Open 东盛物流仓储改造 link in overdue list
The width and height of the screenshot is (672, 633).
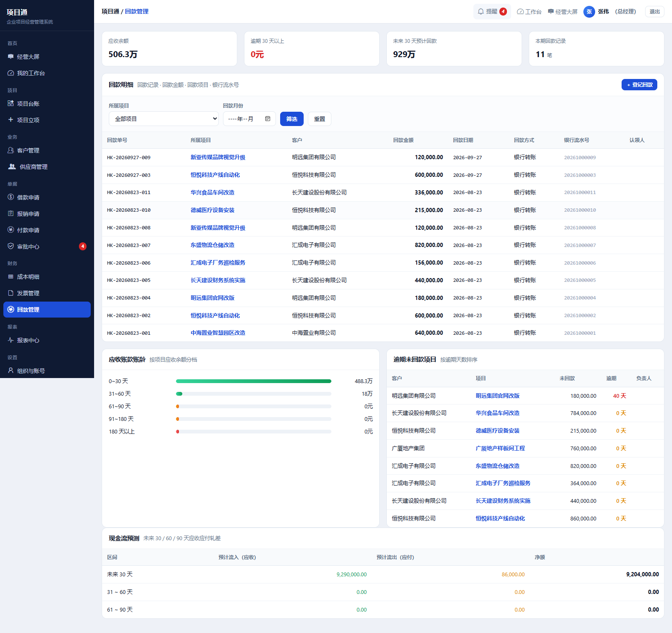click(x=498, y=466)
